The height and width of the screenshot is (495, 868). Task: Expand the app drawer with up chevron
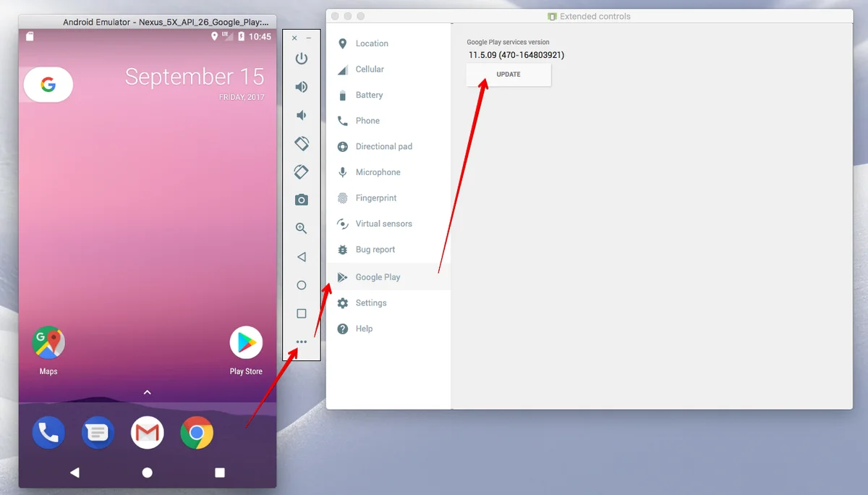coord(148,392)
